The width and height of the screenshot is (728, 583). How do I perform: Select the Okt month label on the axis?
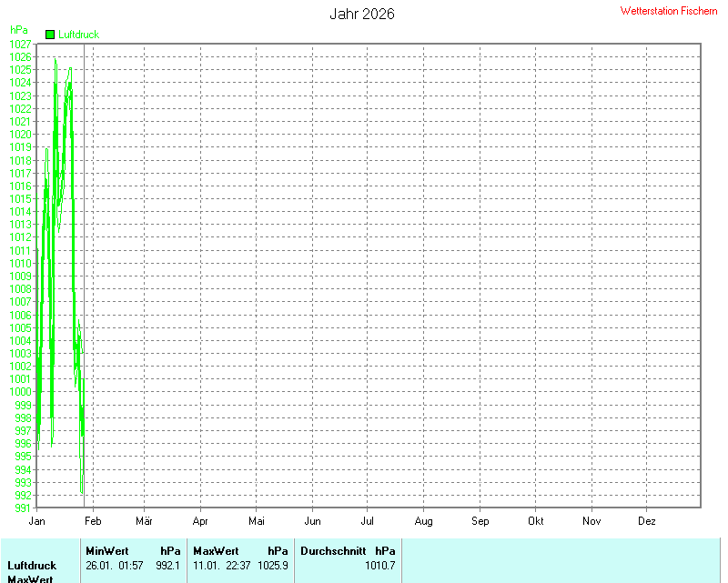coord(536,521)
